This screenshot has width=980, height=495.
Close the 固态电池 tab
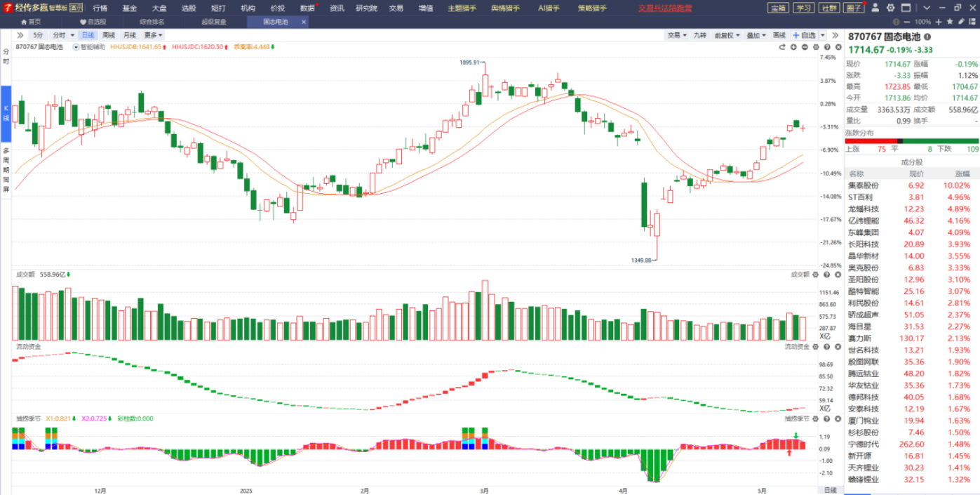coord(304,22)
